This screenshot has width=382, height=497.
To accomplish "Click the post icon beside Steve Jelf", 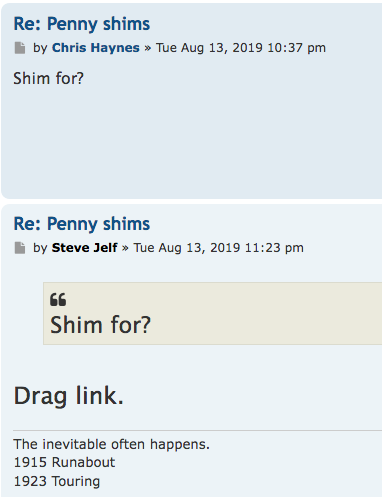I will pyautogui.click(x=20, y=248).
